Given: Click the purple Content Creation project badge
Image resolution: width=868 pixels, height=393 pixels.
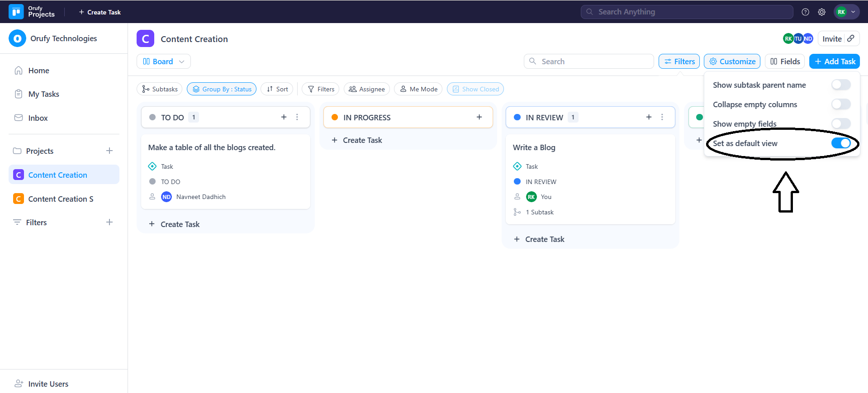Looking at the screenshot, I should pyautogui.click(x=145, y=39).
